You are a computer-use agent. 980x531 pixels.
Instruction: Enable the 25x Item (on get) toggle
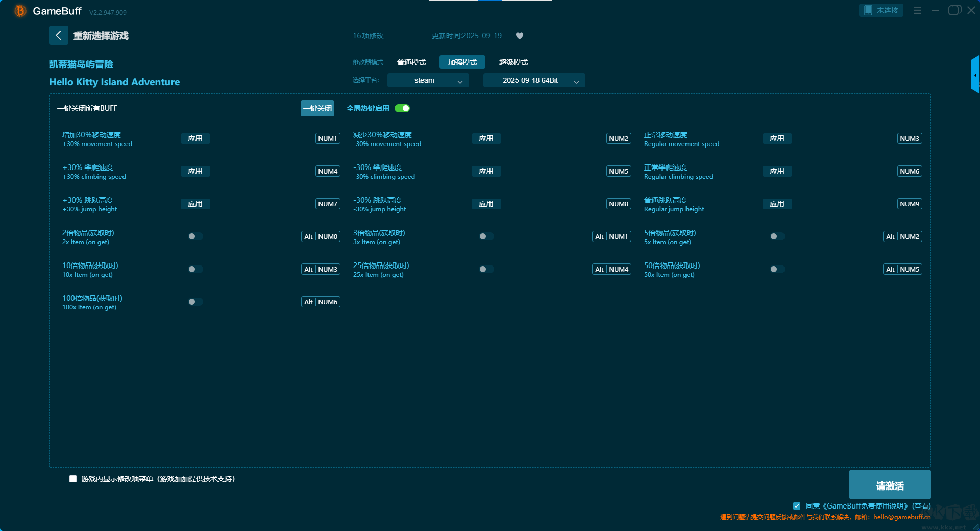(486, 269)
